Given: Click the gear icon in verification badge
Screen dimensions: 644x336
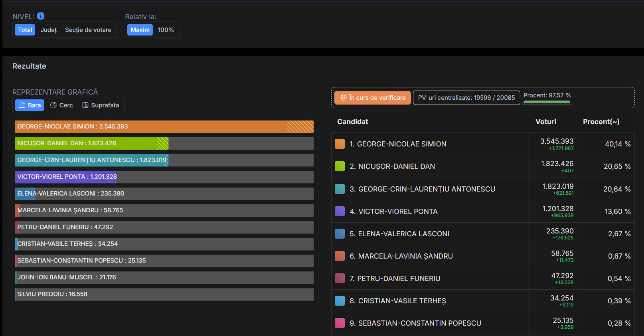Looking at the screenshot, I should click(x=343, y=98).
